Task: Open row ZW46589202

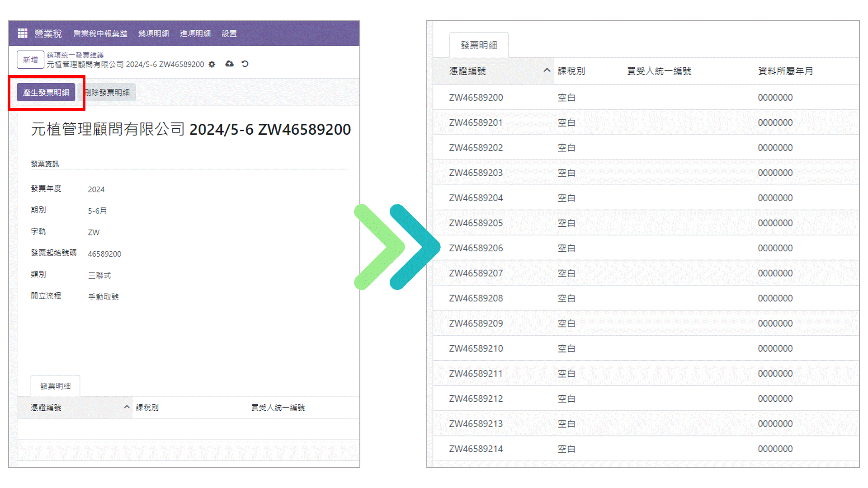Action: tap(646, 147)
